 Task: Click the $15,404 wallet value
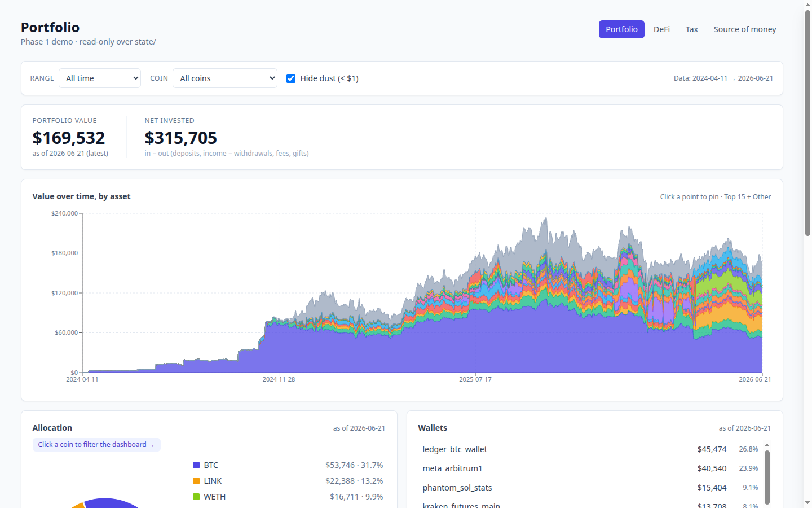coord(712,488)
